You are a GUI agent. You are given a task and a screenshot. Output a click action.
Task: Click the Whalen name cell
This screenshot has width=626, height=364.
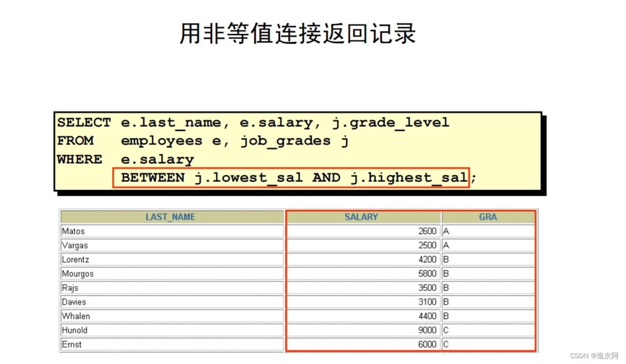172,316
